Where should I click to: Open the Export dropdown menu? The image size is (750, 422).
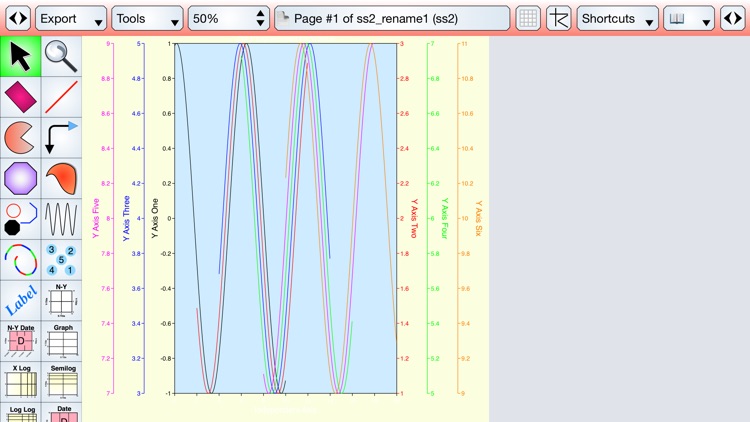(71, 19)
